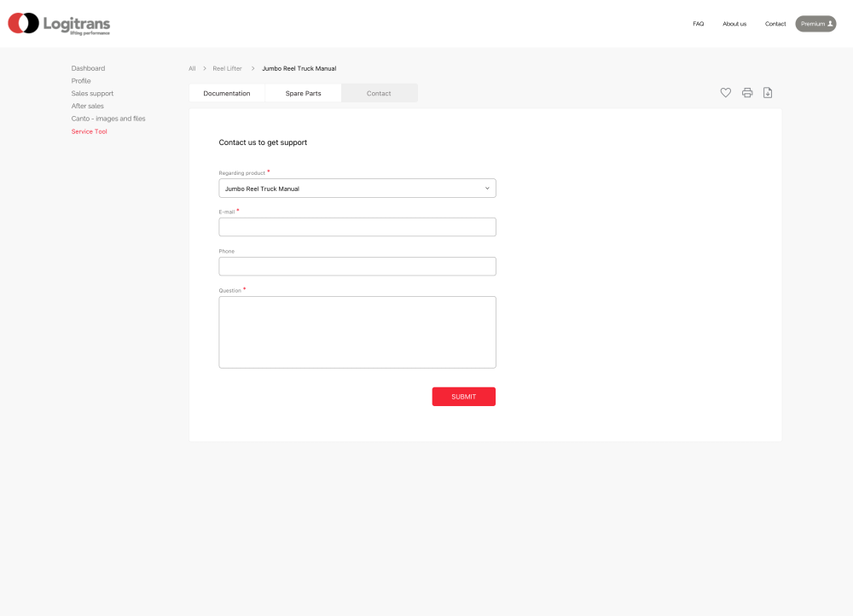This screenshot has width=853, height=616.
Task: Click the heart favorite icon
Action: pyautogui.click(x=725, y=93)
